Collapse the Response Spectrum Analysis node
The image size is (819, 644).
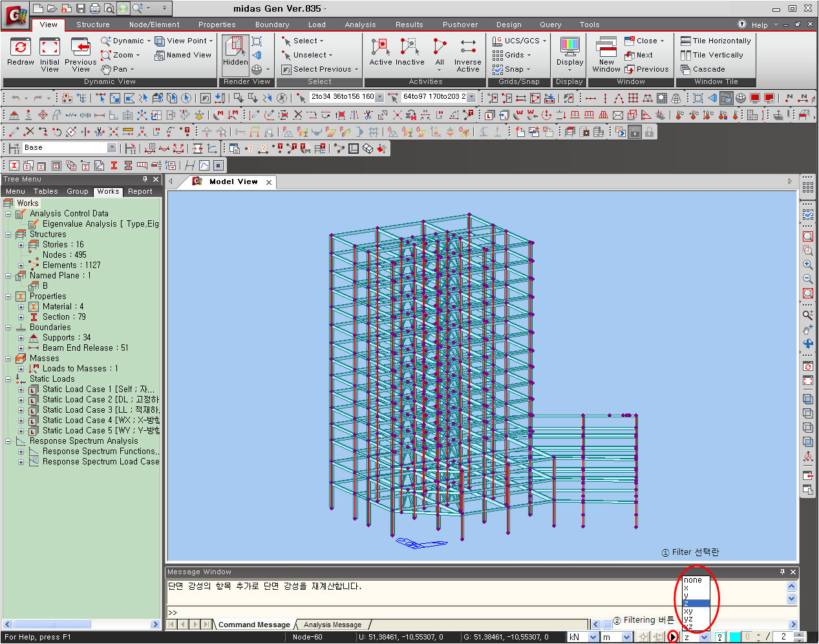[8, 441]
